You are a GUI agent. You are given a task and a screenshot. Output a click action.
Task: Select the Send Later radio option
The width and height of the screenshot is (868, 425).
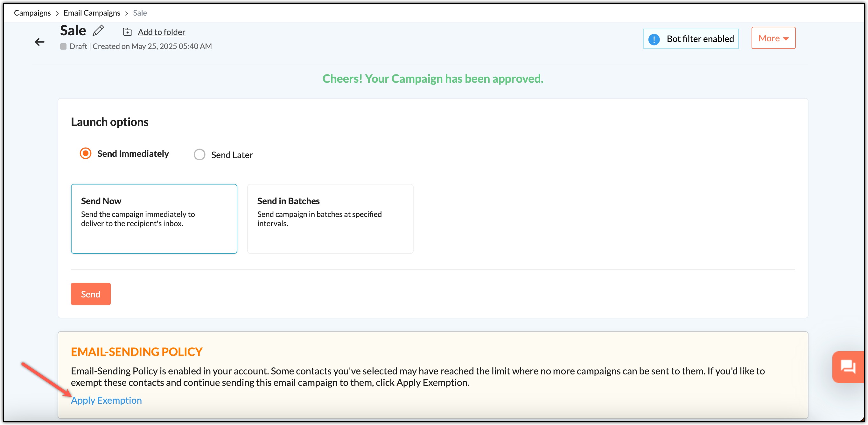pyautogui.click(x=199, y=155)
